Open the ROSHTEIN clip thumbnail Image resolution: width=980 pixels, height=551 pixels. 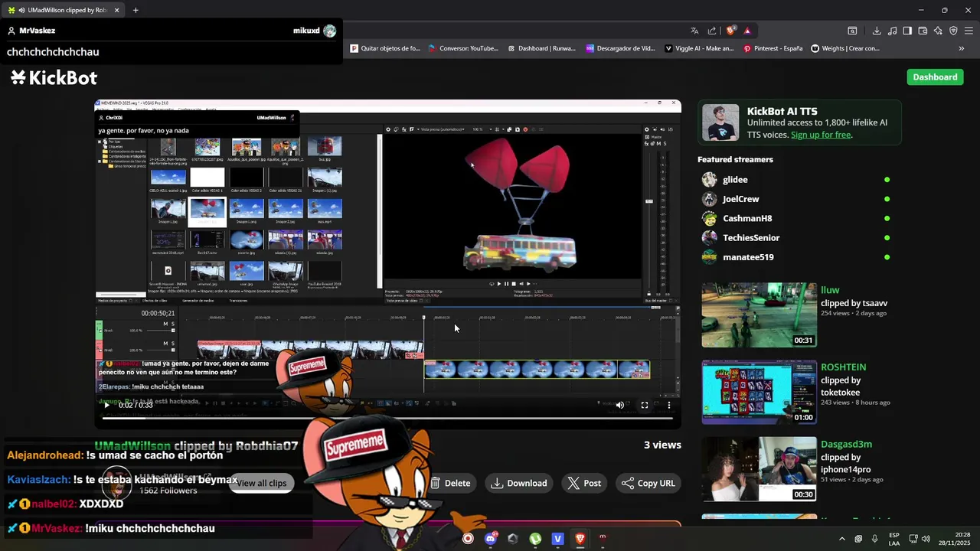tap(759, 393)
